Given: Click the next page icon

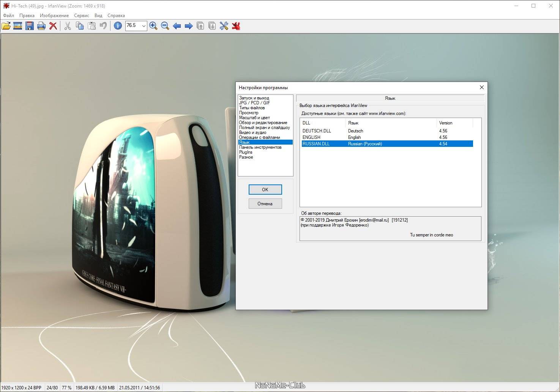Looking at the screenshot, I should tap(212, 26).
